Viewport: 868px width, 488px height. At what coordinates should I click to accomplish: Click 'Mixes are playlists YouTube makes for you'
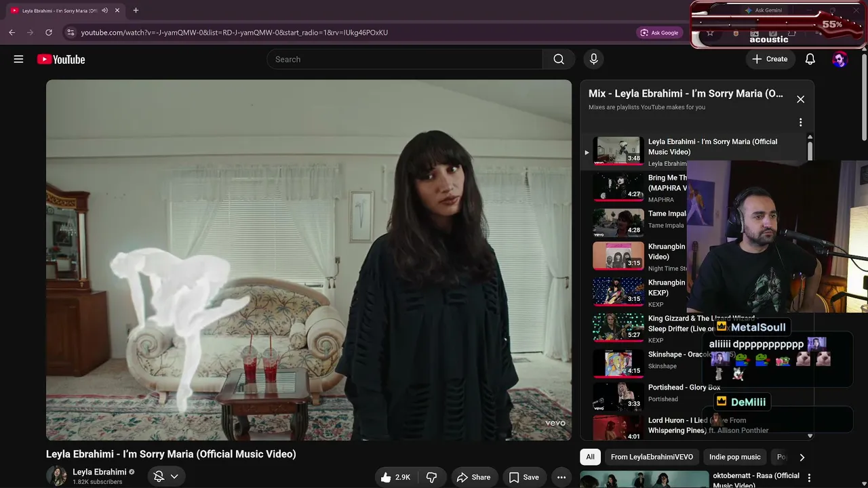click(x=647, y=107)
